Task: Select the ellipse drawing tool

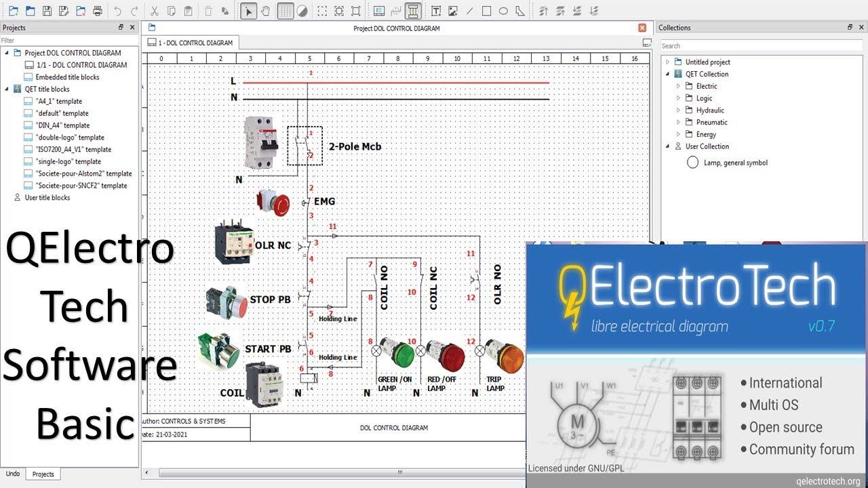Action: pyautogui.click(x=503, y=11)
